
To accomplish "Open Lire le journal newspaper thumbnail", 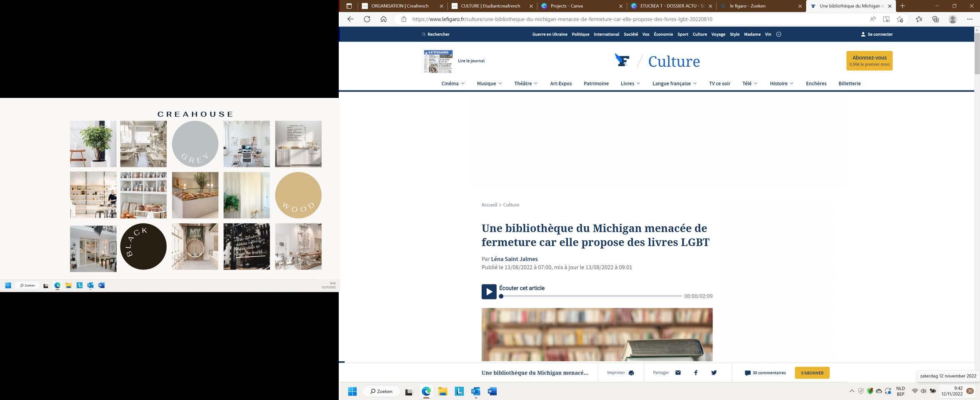I will point(438,61).
